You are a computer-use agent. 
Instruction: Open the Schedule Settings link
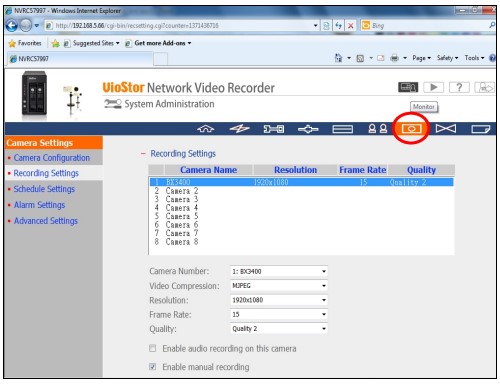point(44,189)
